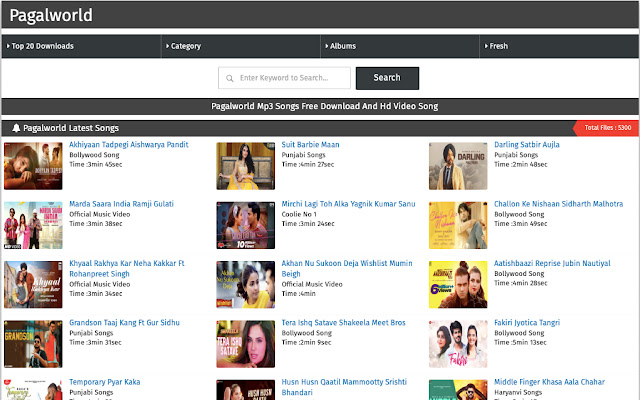Viewport: 640px width, 400px height.
Task: Click Time :3min 49sec under Challon Ke Nishaan
Action: [520, 224]
